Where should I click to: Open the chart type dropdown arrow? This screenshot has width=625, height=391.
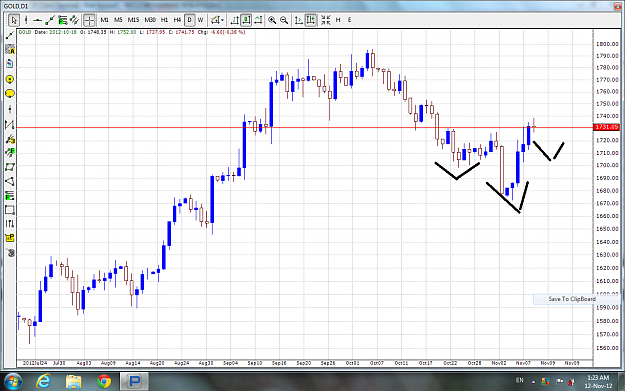(x=222, y=20)
